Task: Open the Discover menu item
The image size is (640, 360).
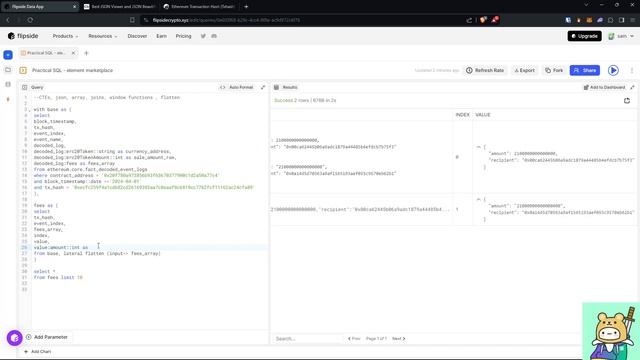Action: [137, 36]
